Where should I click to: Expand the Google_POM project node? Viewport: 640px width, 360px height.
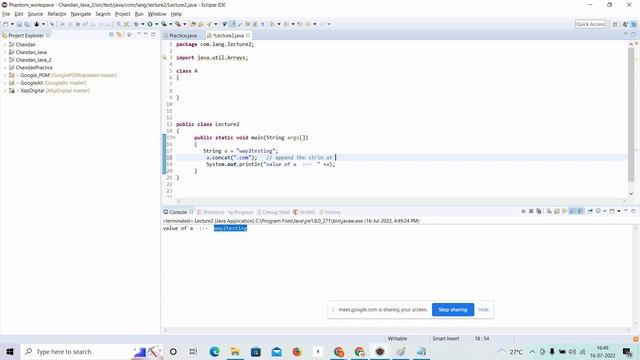(5, 76)
